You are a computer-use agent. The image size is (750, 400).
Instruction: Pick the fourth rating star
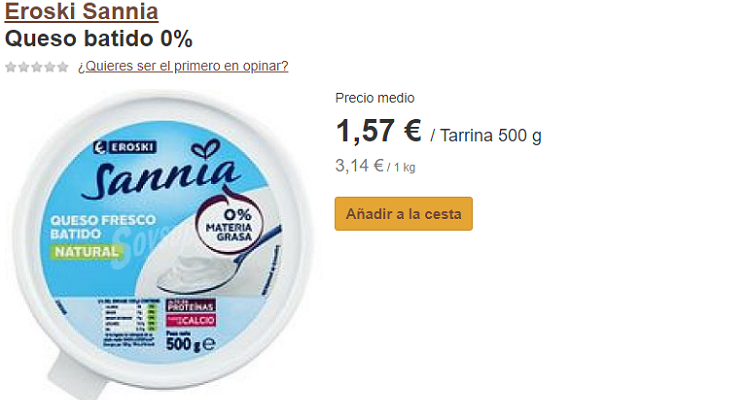(49, 67)
